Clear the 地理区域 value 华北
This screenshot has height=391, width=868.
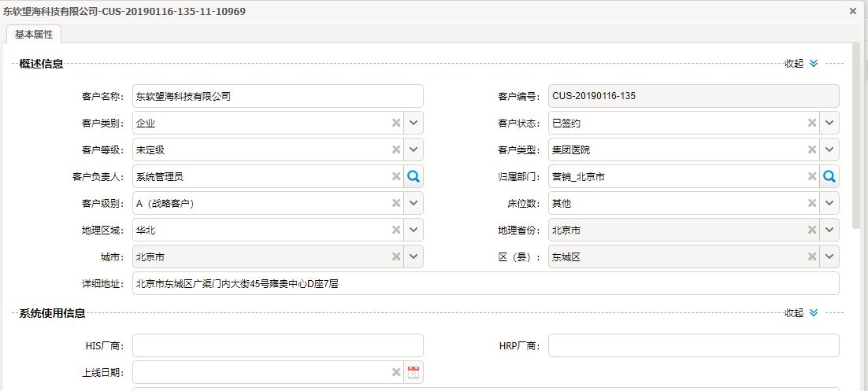point(396,230)
